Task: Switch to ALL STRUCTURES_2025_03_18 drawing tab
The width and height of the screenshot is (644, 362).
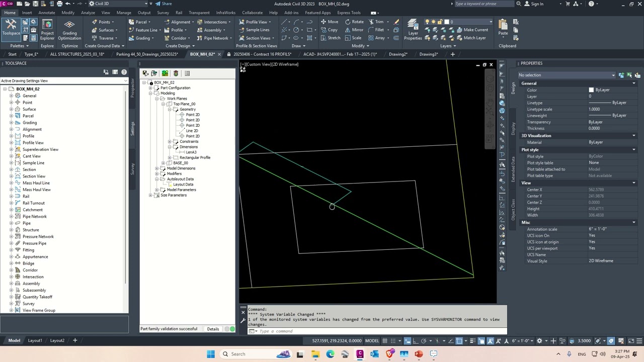Action: (77, 54)
